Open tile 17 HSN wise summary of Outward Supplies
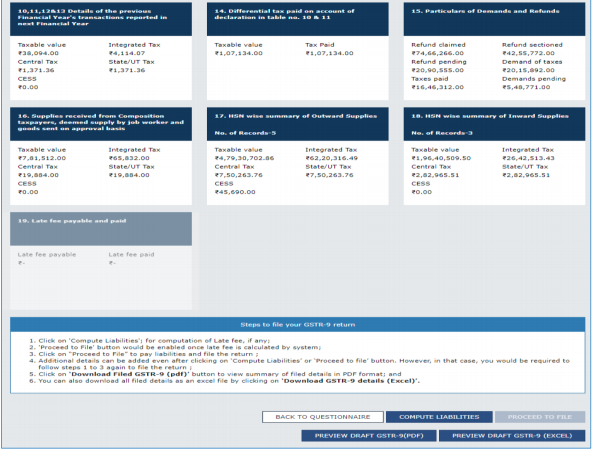Screen dimensions: 594x450 click(298, 156)
